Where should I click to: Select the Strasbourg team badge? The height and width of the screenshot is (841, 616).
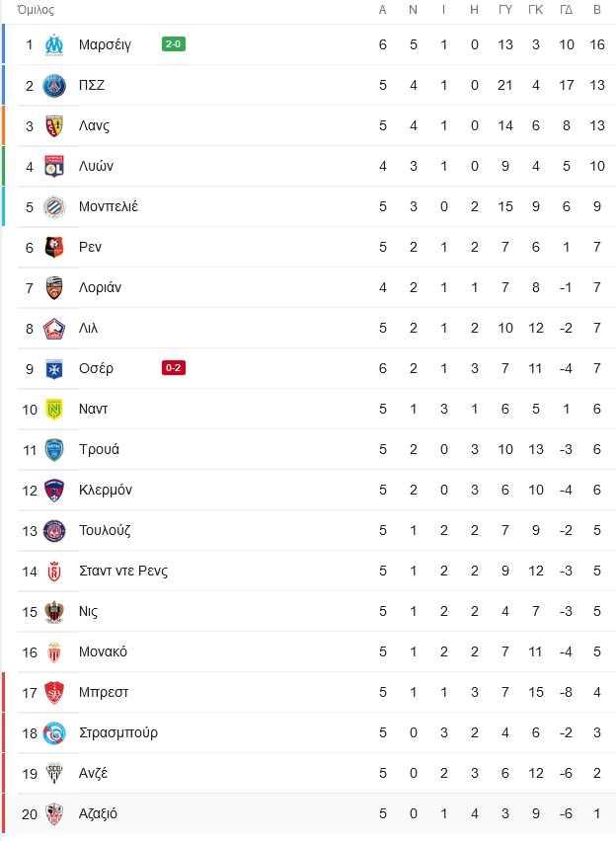(x=54, y=733)
